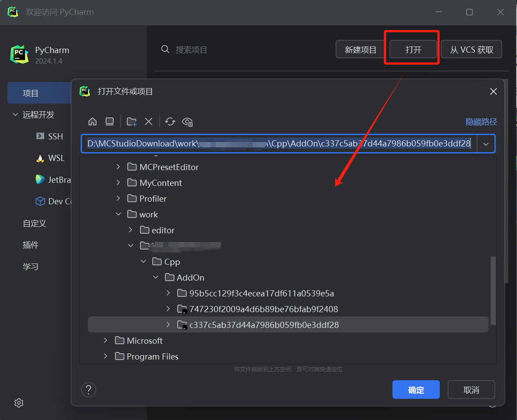Collapse the work folder
517x420 pixels.
pos(118,214)
